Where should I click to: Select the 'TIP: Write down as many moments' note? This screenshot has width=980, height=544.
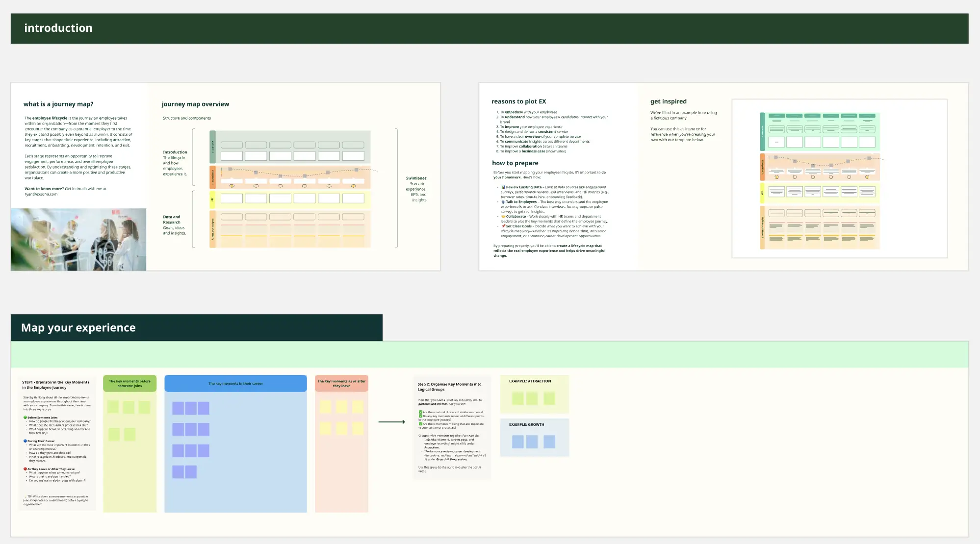[56, 500]
